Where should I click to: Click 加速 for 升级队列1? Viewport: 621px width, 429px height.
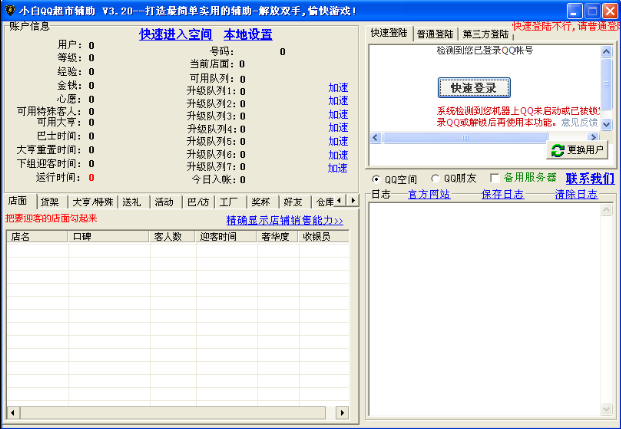coord(338,88)
